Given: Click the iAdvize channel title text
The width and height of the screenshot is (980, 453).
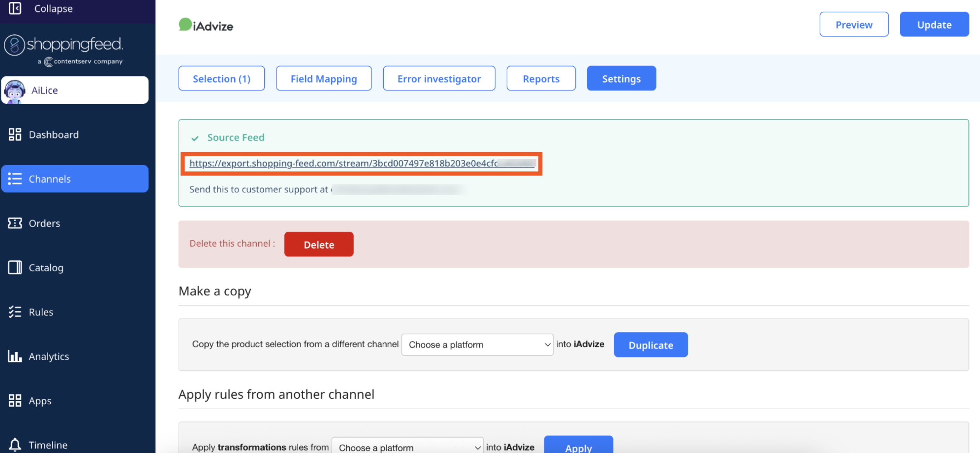Looking at the screenshot, I should click(x=213, y=26).
